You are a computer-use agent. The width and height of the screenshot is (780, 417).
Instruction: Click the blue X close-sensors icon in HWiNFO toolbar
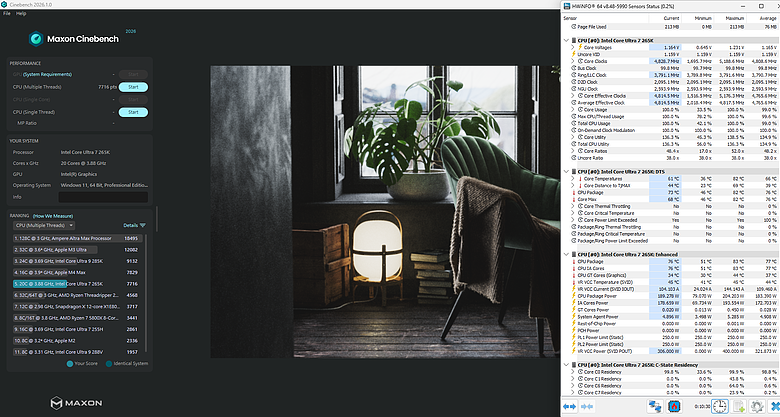775,407
